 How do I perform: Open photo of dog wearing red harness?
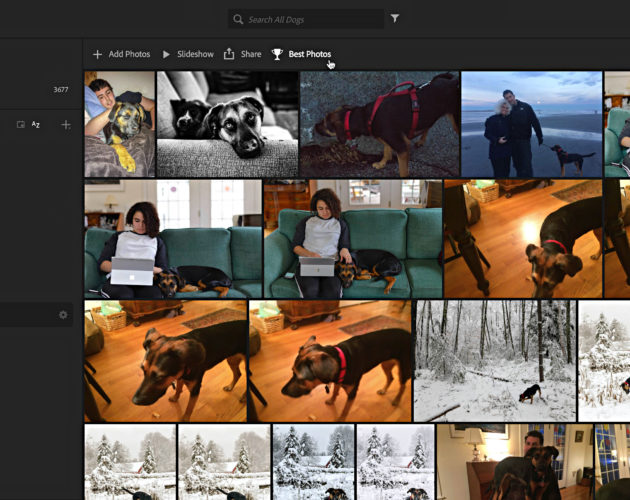point(380,124)
